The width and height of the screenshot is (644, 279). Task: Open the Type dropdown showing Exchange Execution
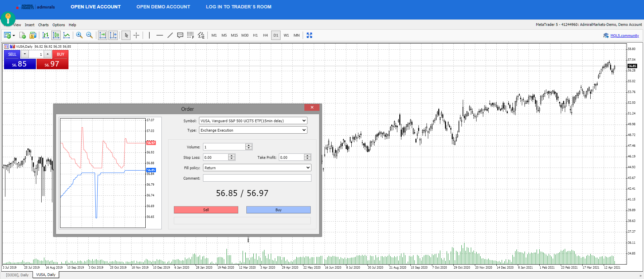point(253,130)
